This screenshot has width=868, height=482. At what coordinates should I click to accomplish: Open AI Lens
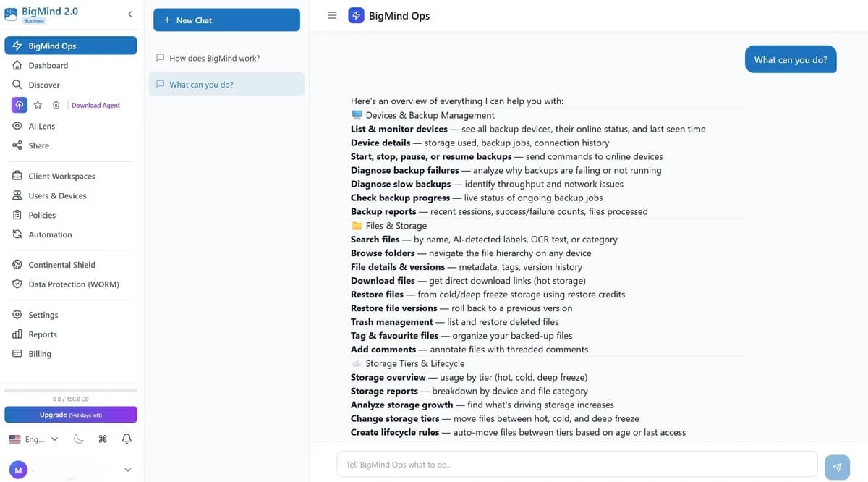pyautogui.click(x=41, y=125)
